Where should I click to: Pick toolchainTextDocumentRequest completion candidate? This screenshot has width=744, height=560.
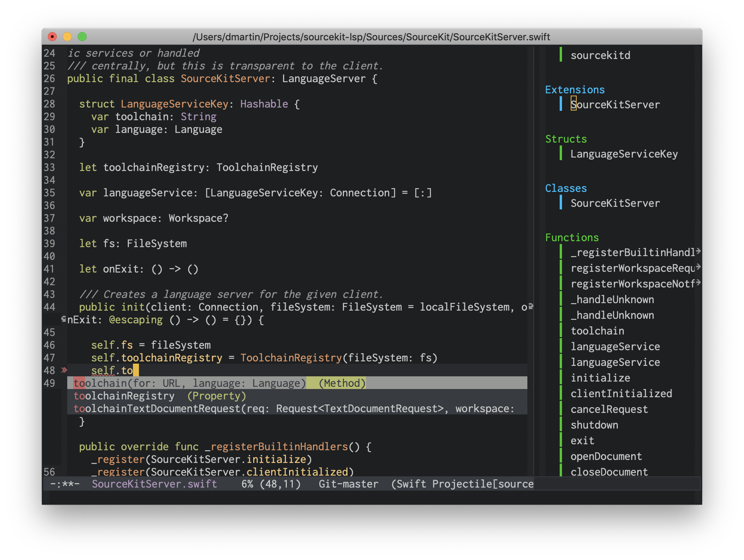tap(294, 408)
